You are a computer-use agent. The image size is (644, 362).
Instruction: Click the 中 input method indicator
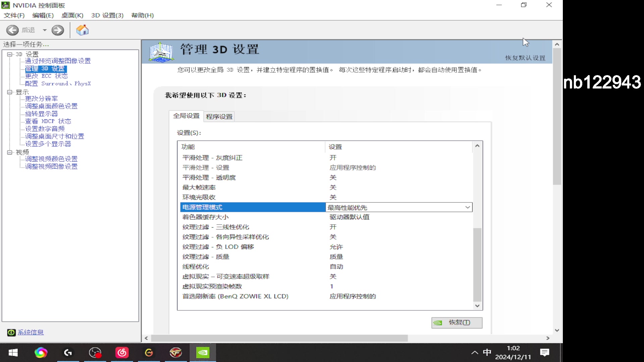487,353
